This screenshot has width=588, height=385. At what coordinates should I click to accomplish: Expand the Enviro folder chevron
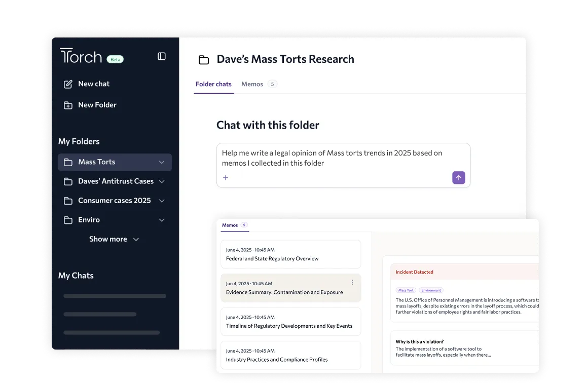coord(162,220)
